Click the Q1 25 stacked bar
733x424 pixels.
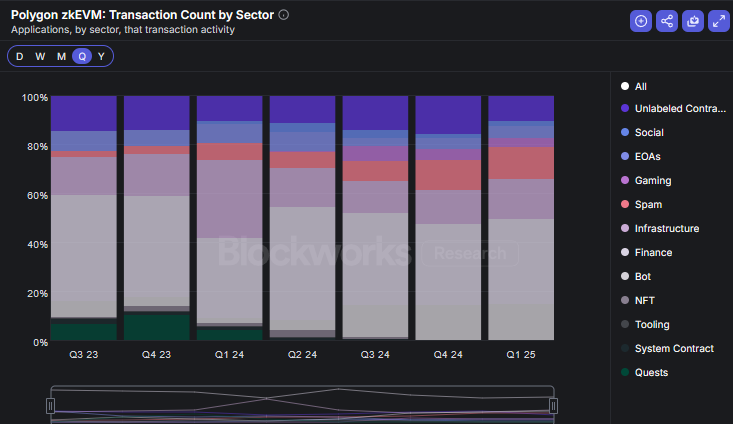click(x=521, y=218)
